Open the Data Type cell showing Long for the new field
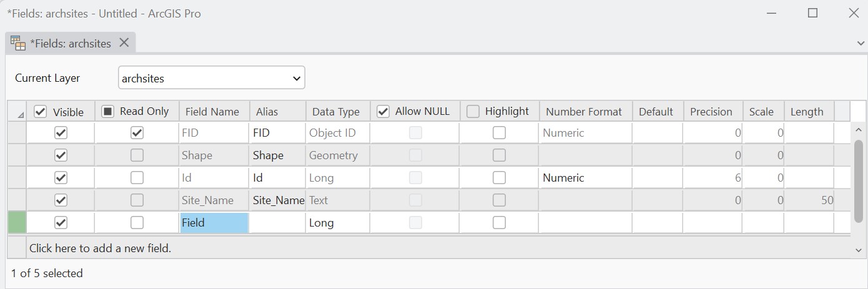 337,223
